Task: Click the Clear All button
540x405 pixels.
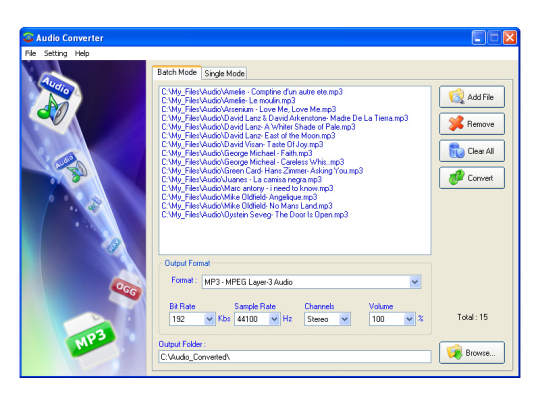Action: click(x=471, y=151)
